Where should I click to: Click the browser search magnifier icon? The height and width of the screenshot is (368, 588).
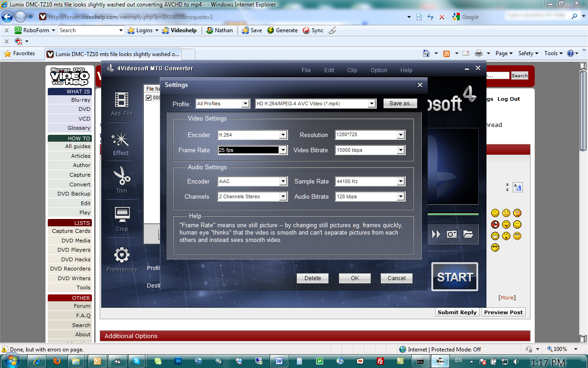point(575,17)
